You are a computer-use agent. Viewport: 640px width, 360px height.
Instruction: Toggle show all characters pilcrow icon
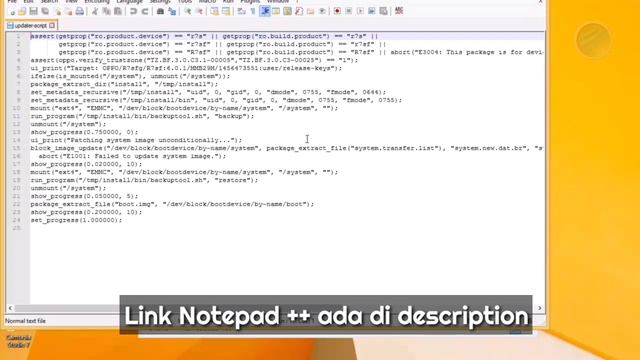tap(253, 11)
